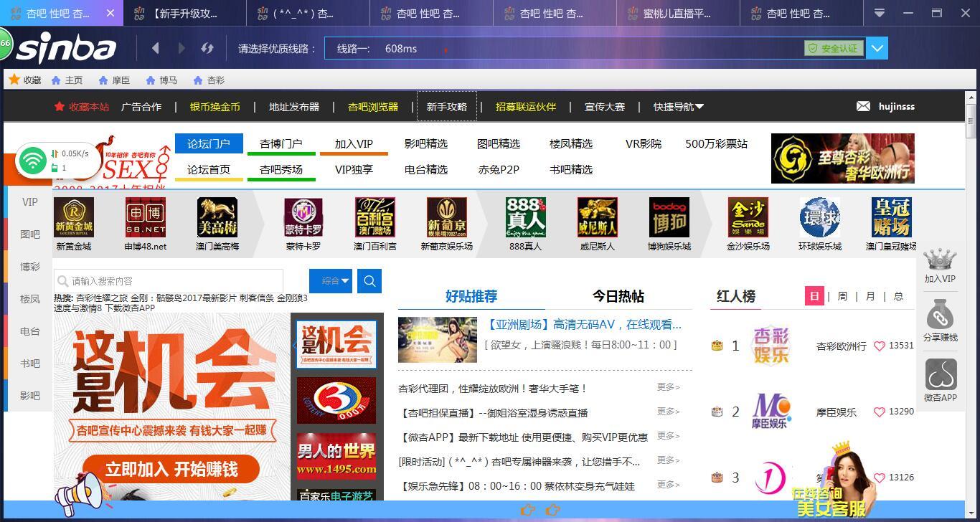Expand the 快捷导航 dropdown menu

pyautogui.click(x=679, y=107)
